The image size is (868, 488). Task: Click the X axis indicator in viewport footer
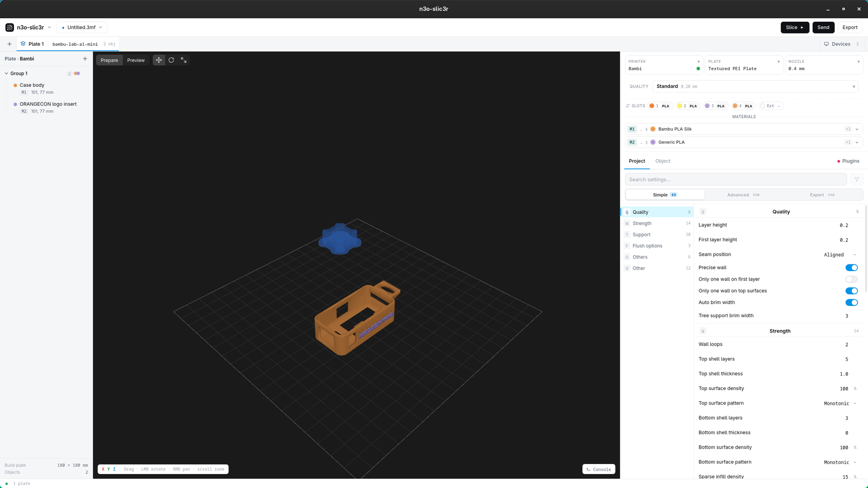pos(103,469)
